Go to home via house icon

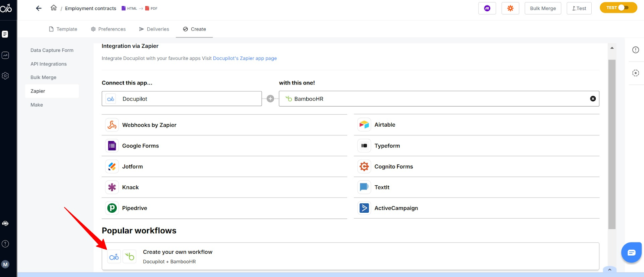click(54, 8)
